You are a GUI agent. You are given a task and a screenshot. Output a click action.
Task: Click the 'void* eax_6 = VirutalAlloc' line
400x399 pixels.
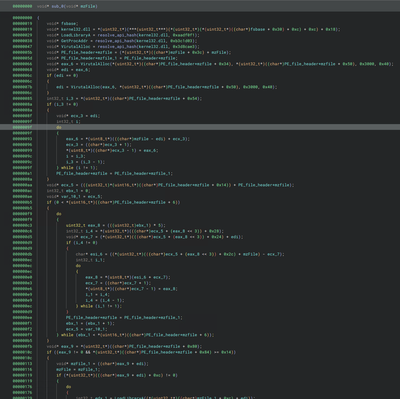[220, 64]
